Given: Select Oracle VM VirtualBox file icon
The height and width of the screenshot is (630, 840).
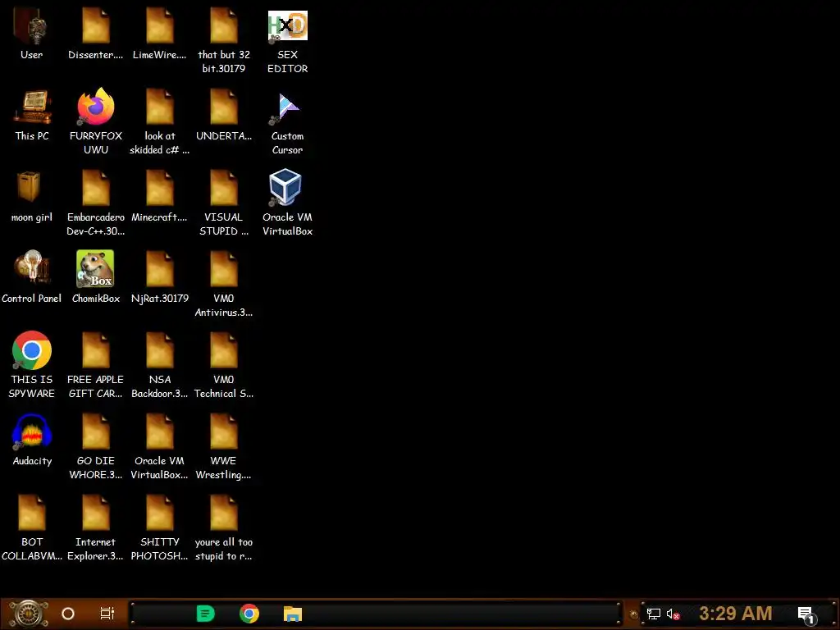Looking at the screenshot, I should (x=160, y=447).
